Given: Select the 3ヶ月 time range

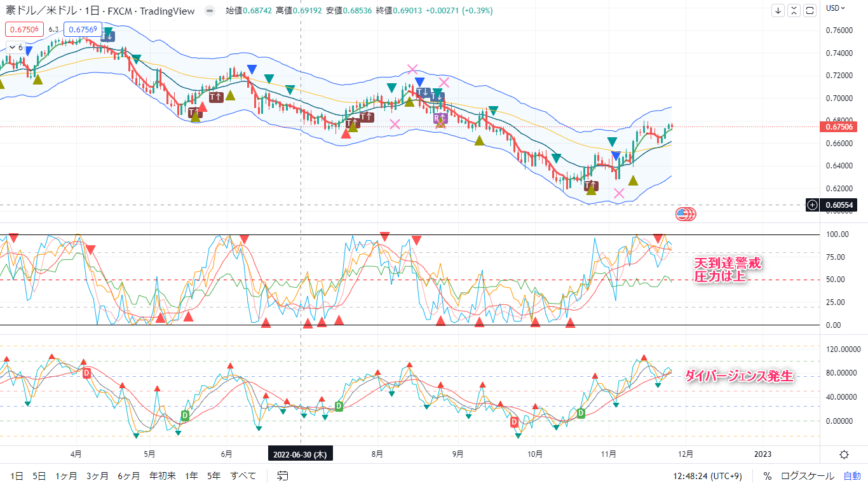Looking at the screenshot, I should [x=97, y=475].
